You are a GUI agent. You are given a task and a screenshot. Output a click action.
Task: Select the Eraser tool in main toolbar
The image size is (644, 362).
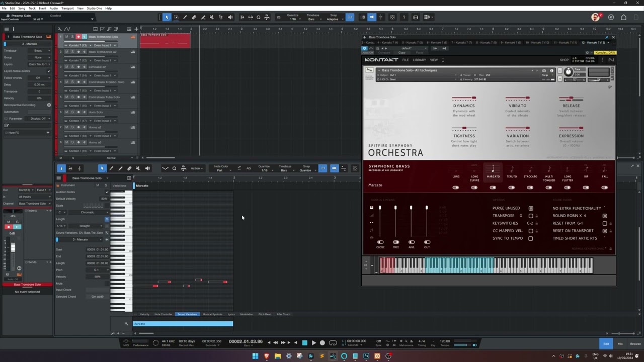(194, 17)
